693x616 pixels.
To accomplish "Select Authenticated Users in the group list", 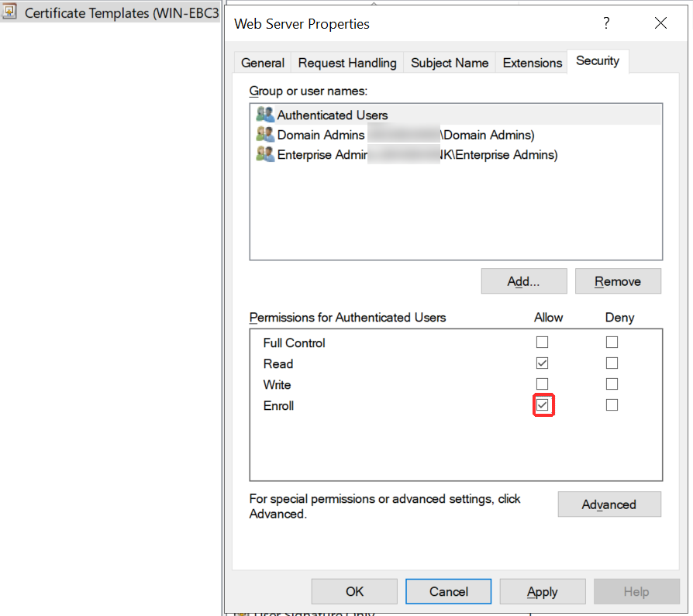I will [456, 115].
